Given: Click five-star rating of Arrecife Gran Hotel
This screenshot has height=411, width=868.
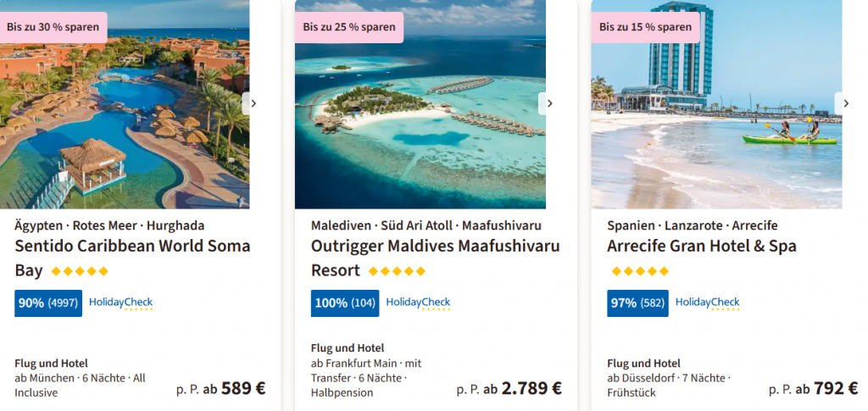Looking at the screenshot, I should click(640, 271).
